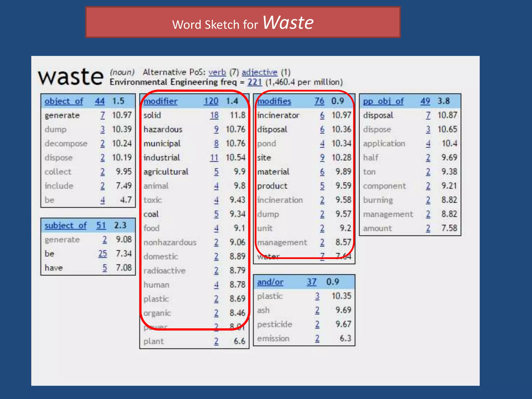Click count 6 for incinerator row

click(322, 115)
